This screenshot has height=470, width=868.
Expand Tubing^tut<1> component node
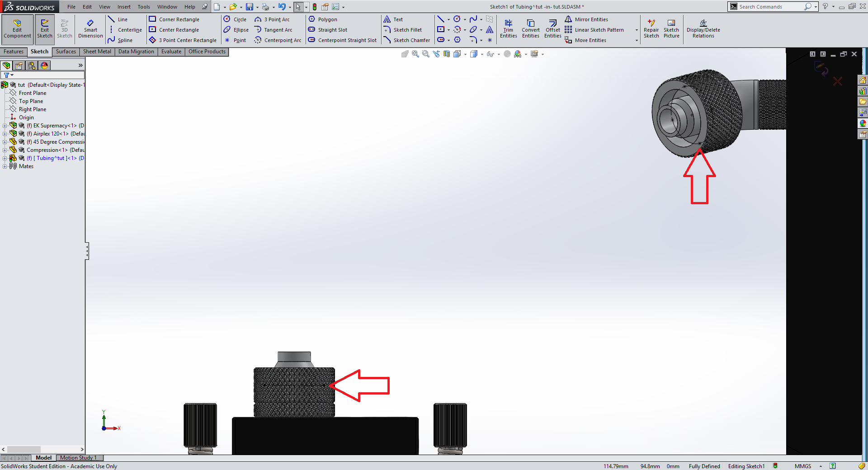pos(5,158)
